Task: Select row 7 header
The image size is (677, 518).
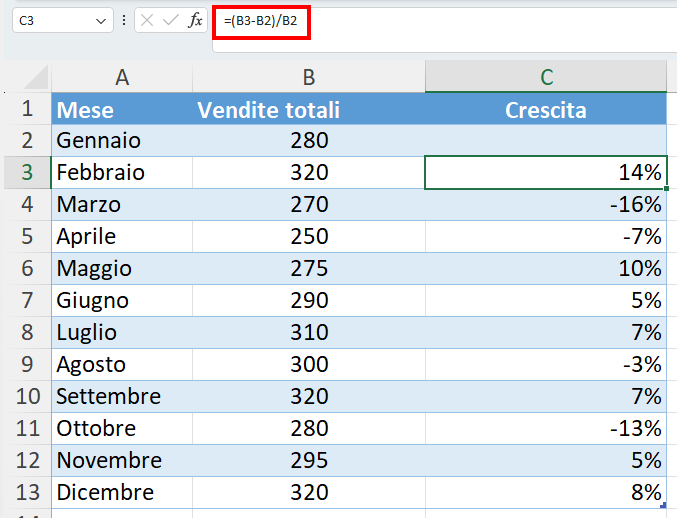Action: click(27, 300)
